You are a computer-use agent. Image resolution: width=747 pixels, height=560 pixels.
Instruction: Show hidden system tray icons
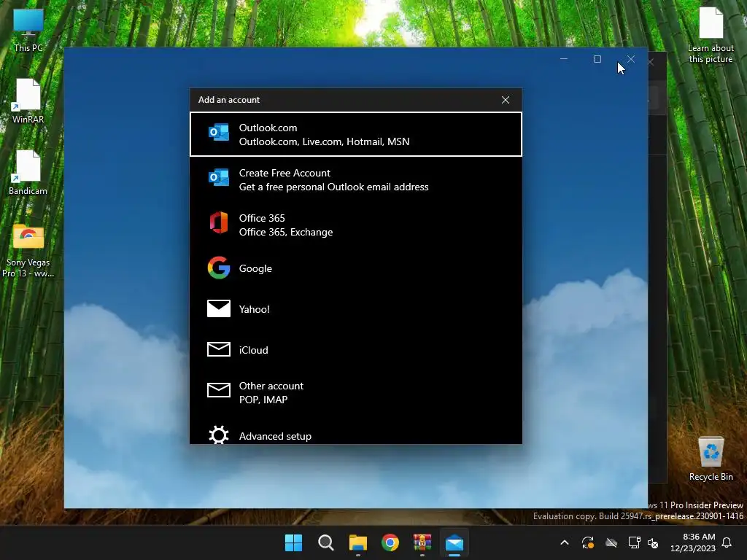coord(565,542)
